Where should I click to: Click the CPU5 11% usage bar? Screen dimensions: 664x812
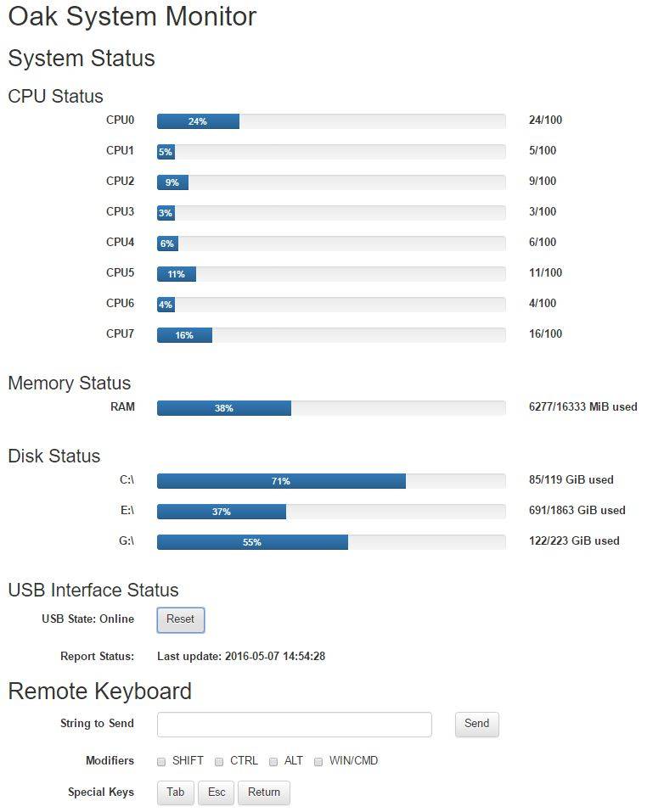331,274
